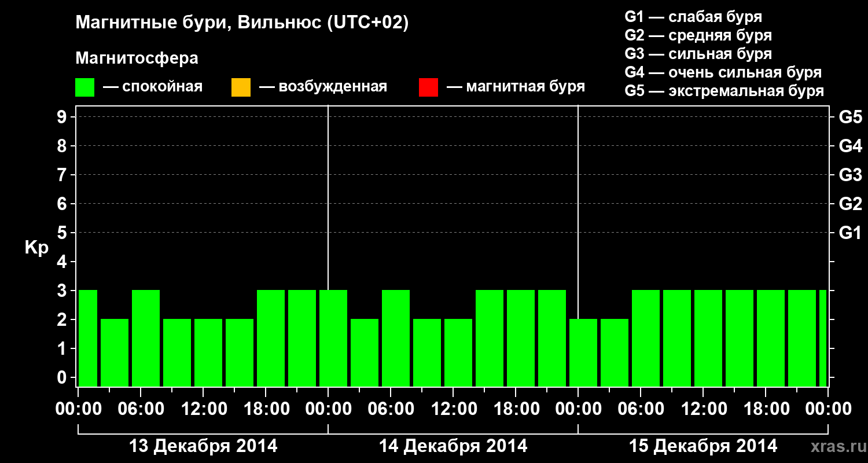This screenshot has width=868, height=463.
Task: Click the 00:00 bar on 15 December
Action: 583,352
